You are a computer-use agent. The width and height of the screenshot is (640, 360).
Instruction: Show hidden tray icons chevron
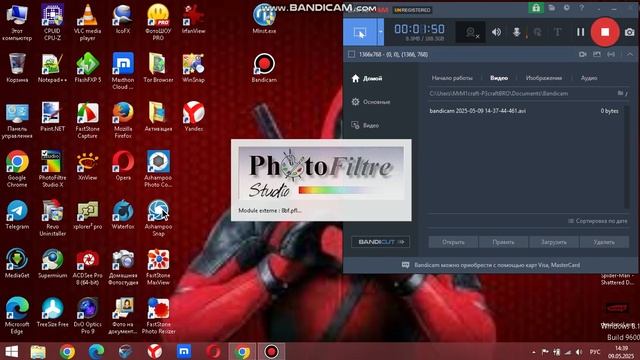coord(534,352)
